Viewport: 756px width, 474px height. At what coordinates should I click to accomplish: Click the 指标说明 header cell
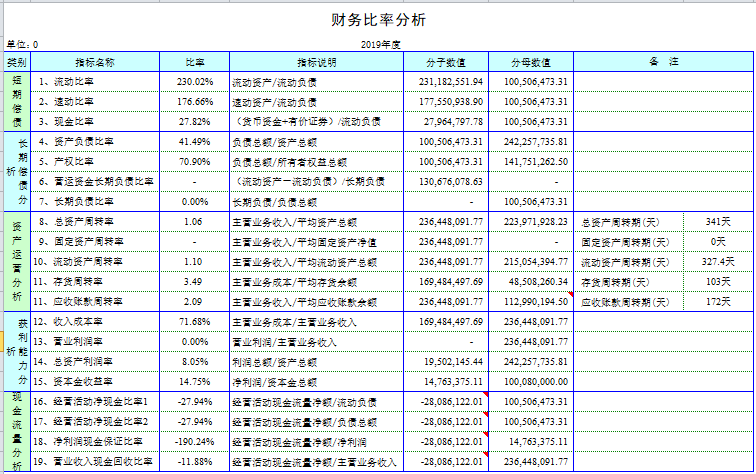[316, 62]
